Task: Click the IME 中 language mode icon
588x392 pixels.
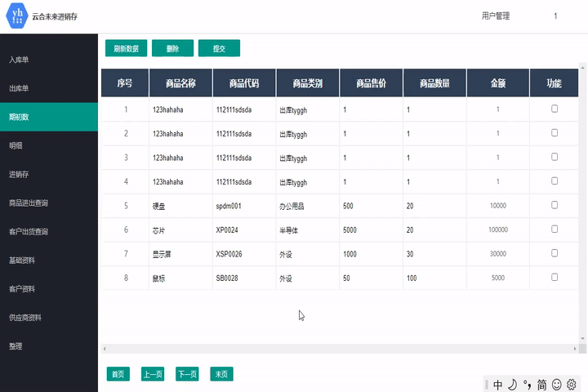Action: 498,384
